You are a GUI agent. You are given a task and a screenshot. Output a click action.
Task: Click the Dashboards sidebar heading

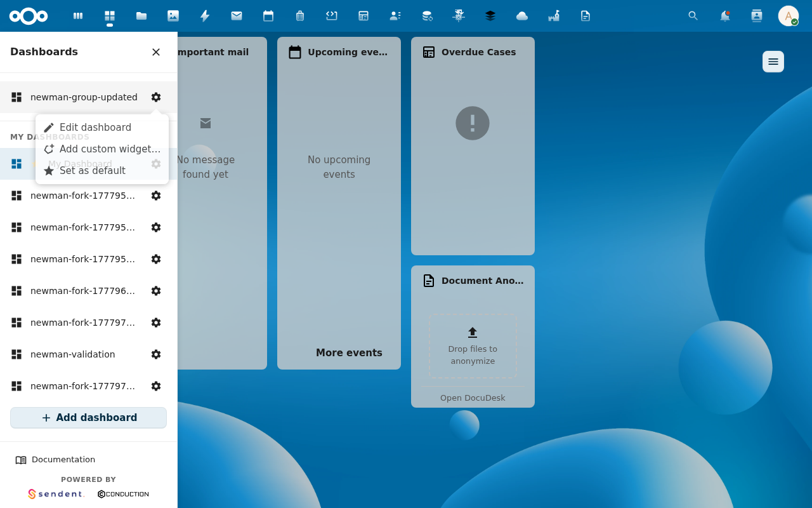[44, 52]
